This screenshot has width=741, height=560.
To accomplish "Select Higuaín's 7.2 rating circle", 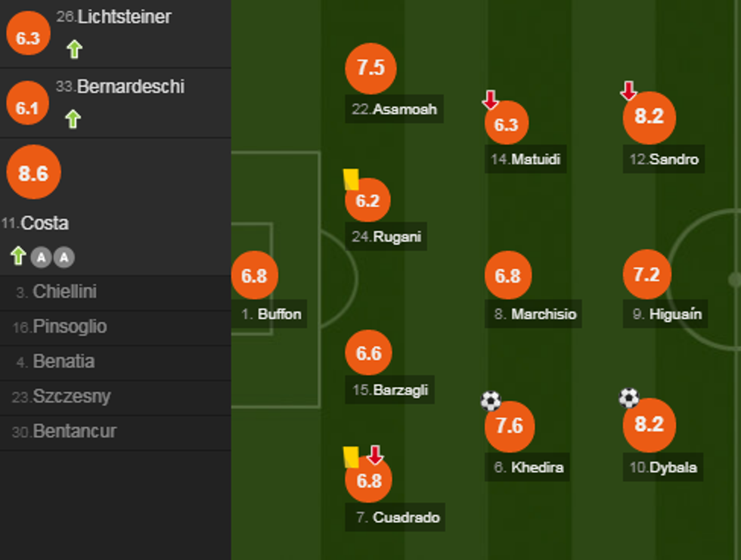I will click(646, 275).
